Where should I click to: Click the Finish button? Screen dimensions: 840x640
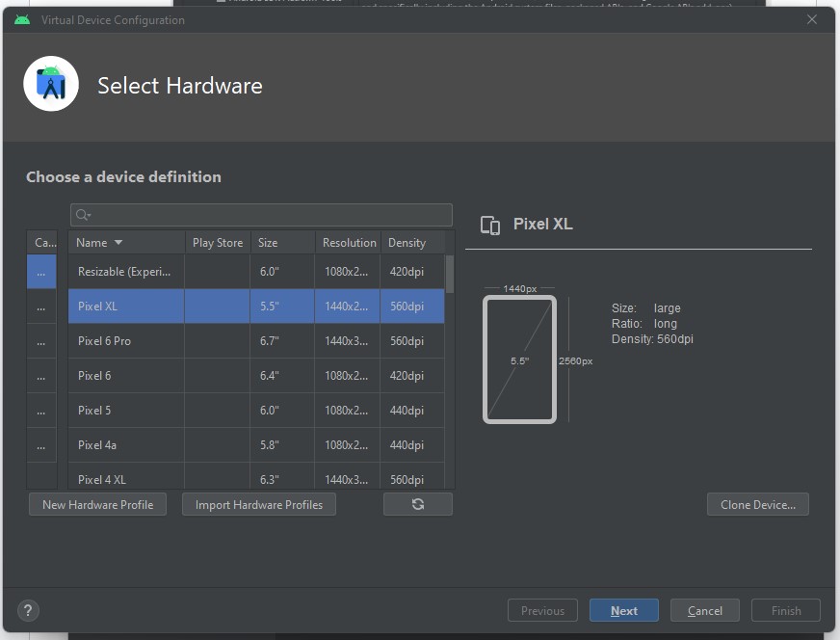click(x=786, y=610)
